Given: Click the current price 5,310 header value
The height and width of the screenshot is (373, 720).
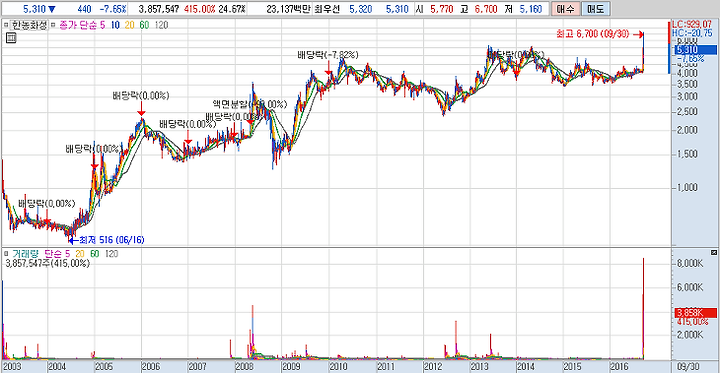Looking at the screenshot, I should [x=34, y=9].
